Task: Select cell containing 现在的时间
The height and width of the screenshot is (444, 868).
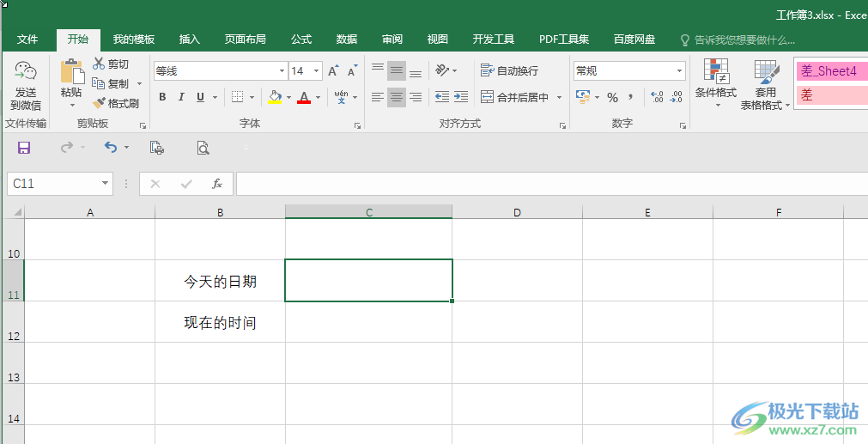Action: click(221, 322)
